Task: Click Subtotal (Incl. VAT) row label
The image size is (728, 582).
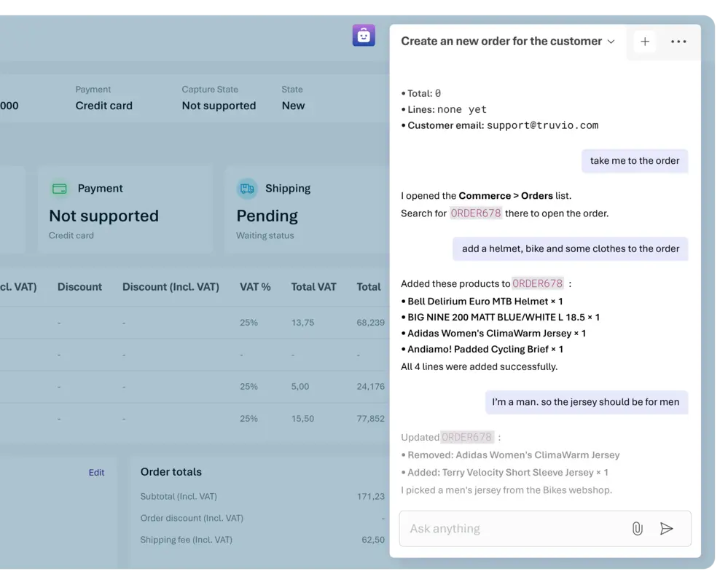Action: tap(179, 497)
